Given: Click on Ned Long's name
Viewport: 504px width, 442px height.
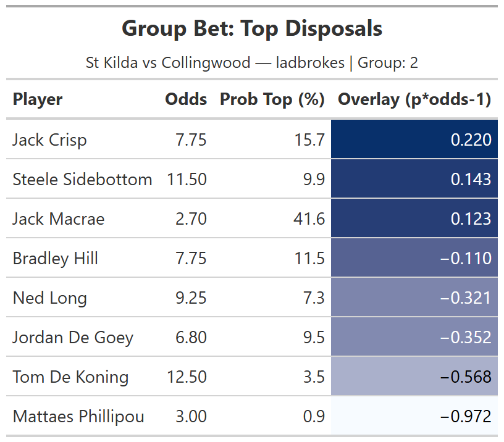Looking at the screenshot, I should tap(50, 298).
